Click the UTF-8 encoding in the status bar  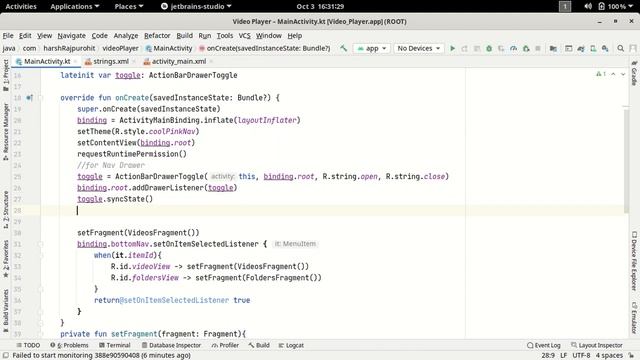pyautogui.click(x=581, y=356)
